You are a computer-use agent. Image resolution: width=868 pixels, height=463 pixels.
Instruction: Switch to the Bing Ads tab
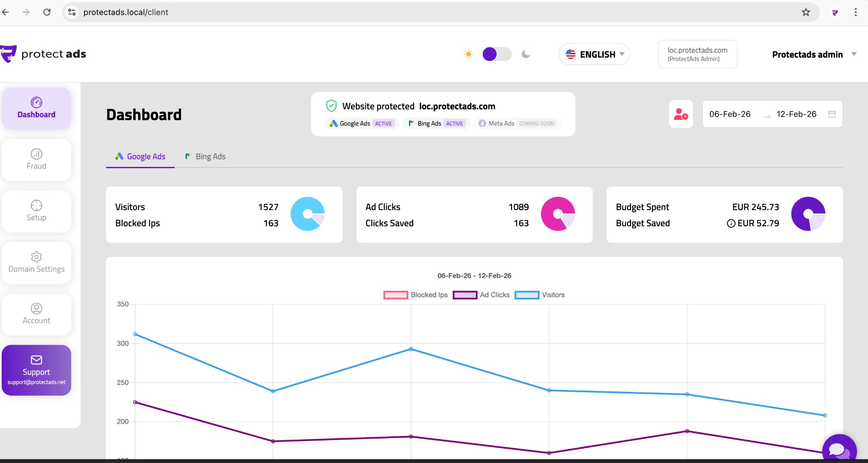click(205, 156)
